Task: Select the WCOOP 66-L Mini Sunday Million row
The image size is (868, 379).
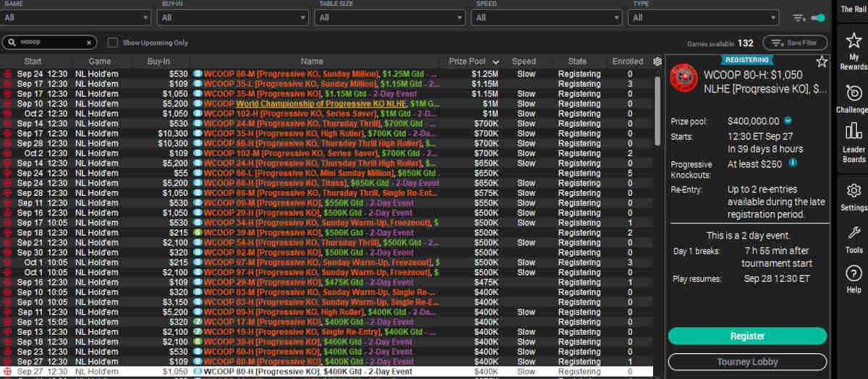Action: click(325, 173)
